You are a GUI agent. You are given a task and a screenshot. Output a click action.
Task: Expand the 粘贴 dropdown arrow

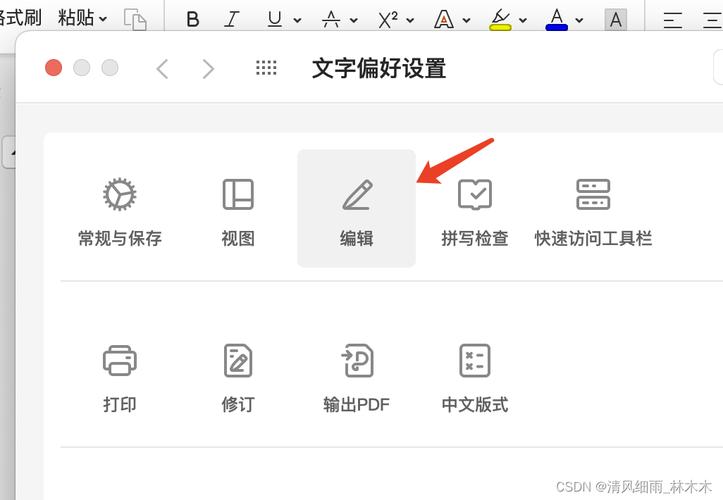103,19
